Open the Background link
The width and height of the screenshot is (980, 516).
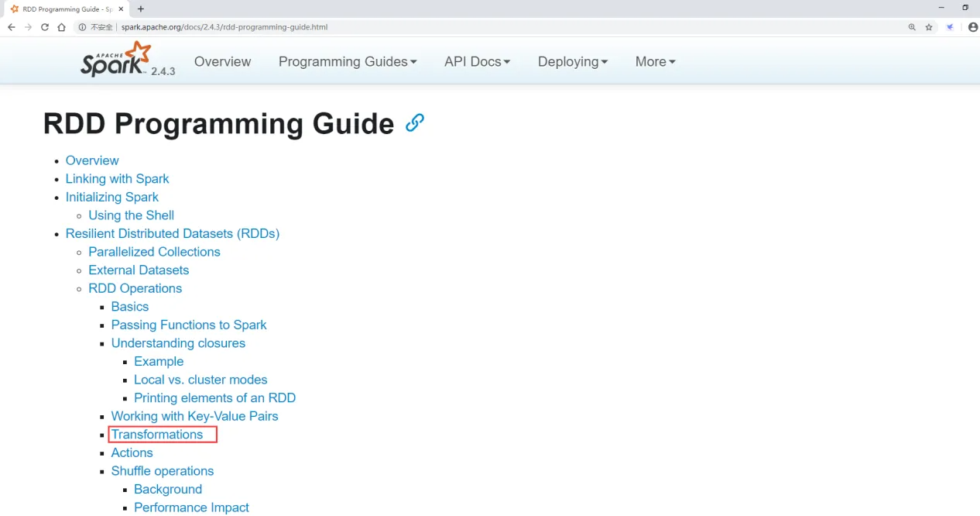click(168, 490)
